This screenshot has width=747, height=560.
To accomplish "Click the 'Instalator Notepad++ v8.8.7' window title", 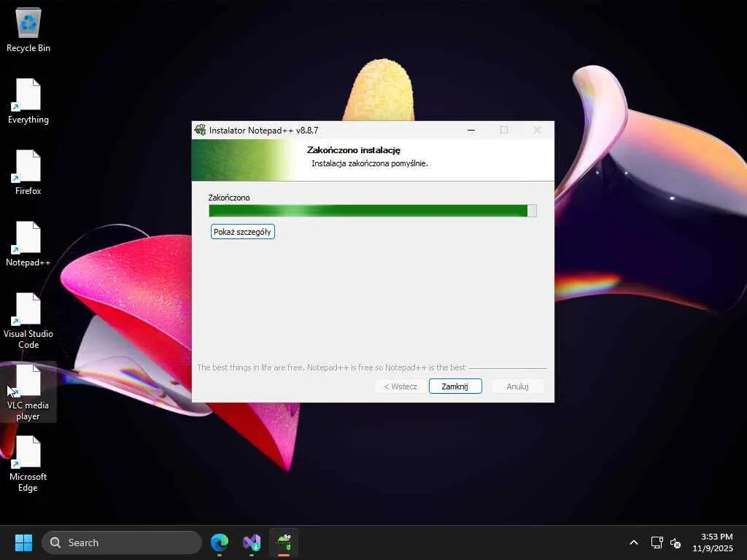I will pos(263,130).
